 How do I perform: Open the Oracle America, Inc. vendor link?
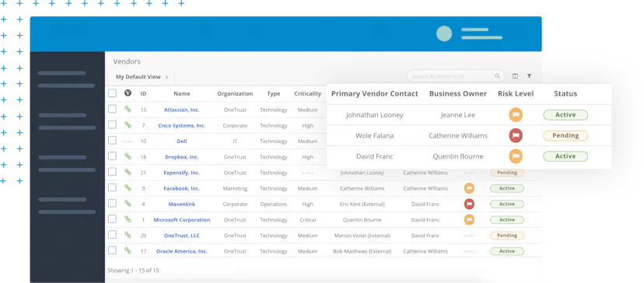coord(181,251)
